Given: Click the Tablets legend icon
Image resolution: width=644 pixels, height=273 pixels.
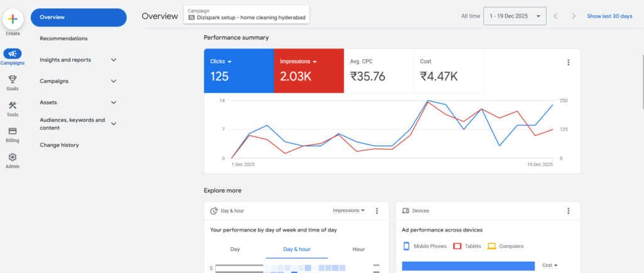Looking at the screenshot, I should click(457, 247).
